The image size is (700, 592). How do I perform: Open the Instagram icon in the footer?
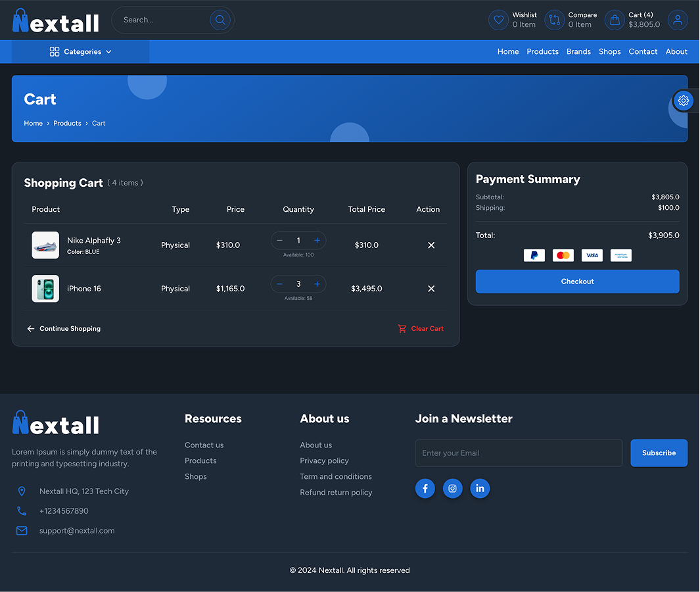(452, 488)
